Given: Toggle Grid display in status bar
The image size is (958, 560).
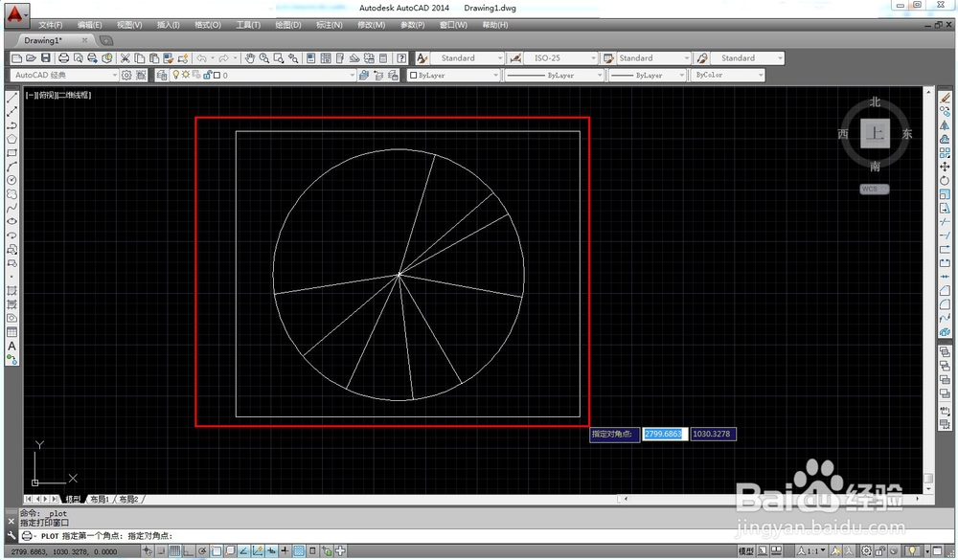Looking at the screenshot, I should pos(174,550).
